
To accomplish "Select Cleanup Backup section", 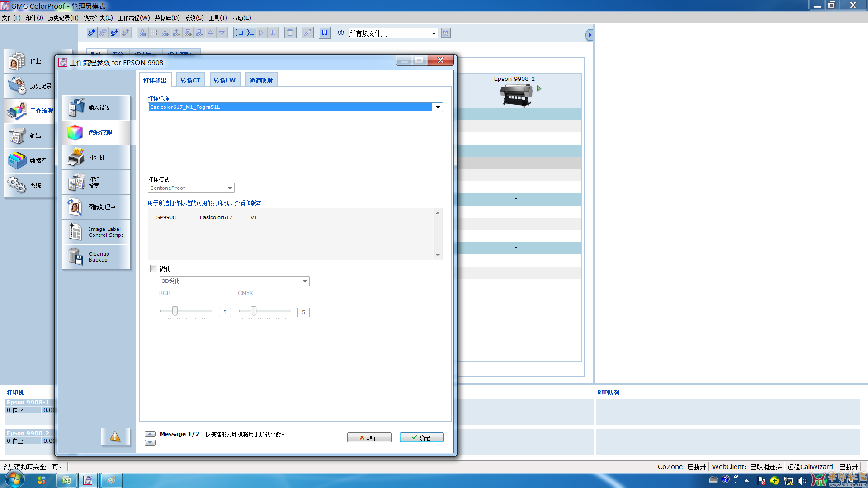I will click(x=96, y=257).
